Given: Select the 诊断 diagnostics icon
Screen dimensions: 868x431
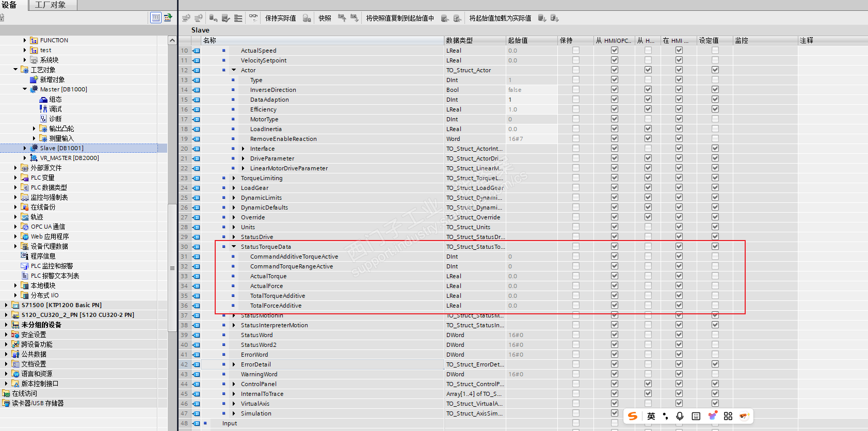Looking at the screenshot, I should click(x=44, y=119).
